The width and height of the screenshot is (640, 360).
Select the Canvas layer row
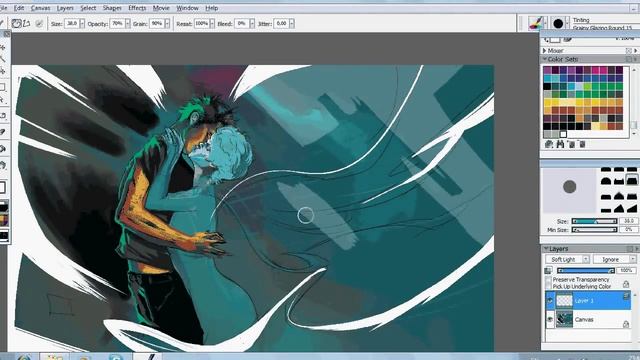588,320
